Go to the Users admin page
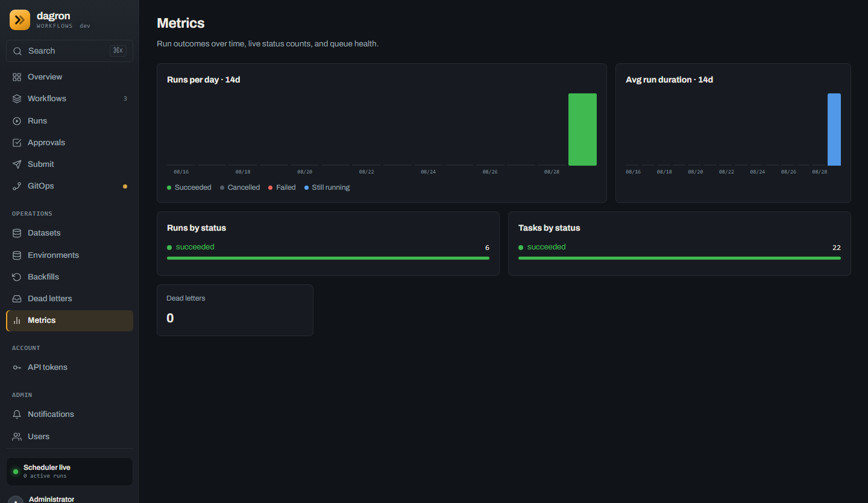The image size is (868, 503). (69, 437)
